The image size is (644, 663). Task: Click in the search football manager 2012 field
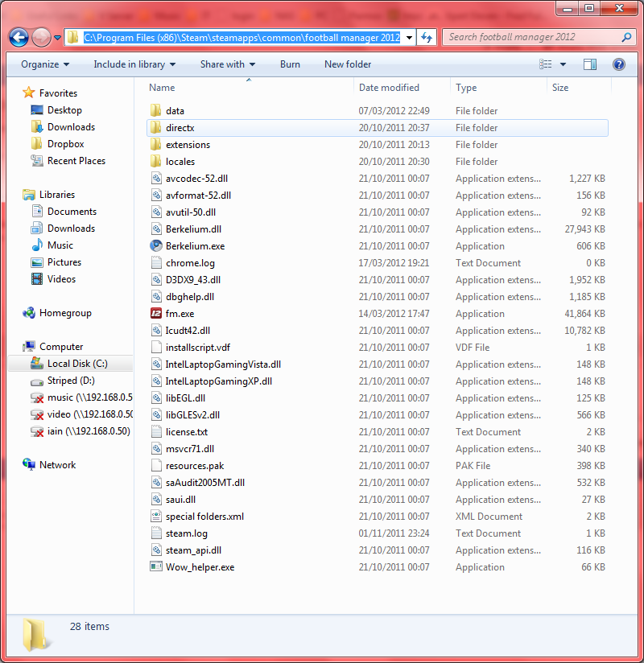[x=531, y=38]
